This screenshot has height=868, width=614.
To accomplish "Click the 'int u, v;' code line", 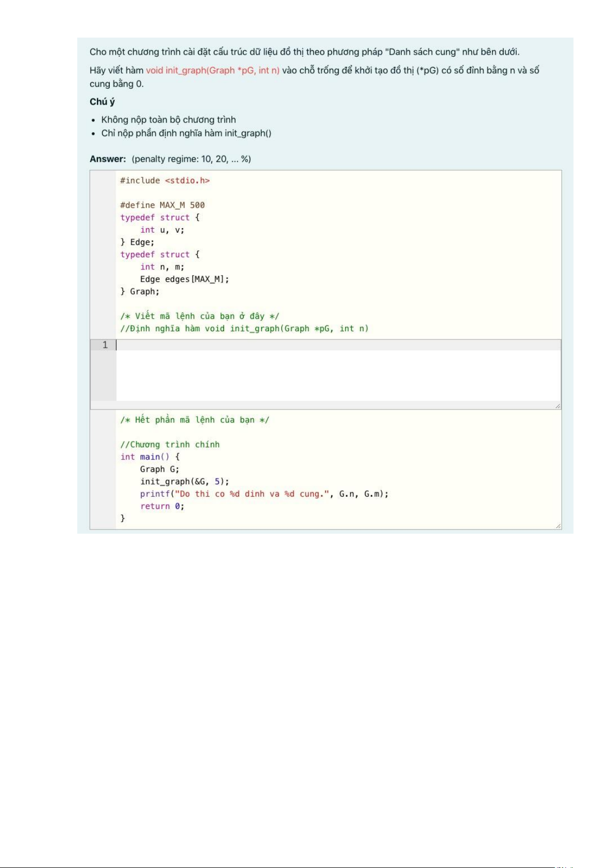I will 162,230.
